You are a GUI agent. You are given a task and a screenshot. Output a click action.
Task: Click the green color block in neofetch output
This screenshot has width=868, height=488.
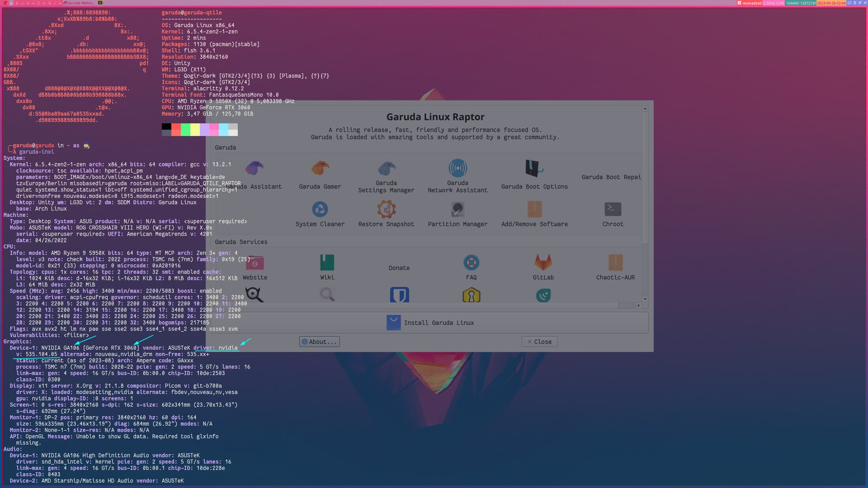coord(185,130)
